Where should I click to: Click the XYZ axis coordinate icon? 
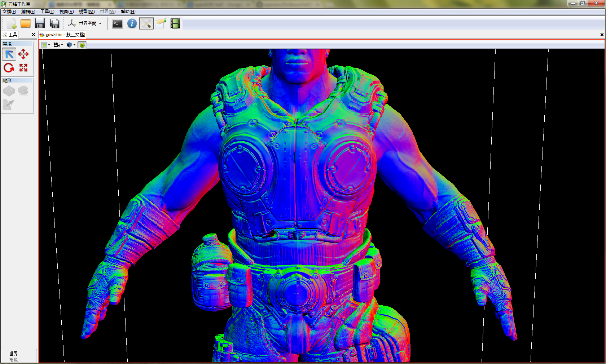click(x=72, y=23)
